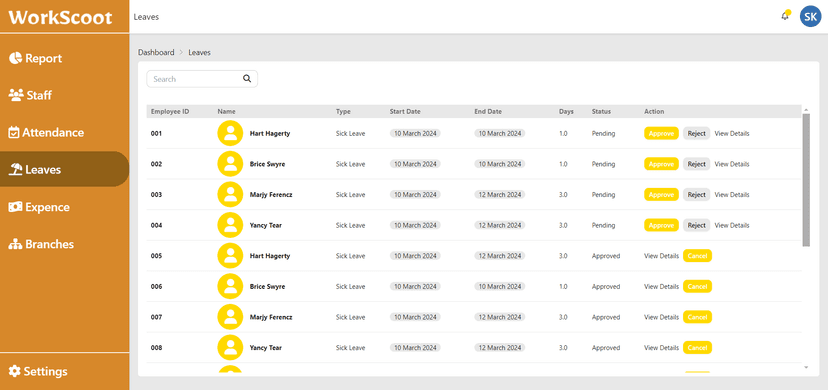This screenshot has width=828, height=390.
Task: View Details for employee 007
Action: click(661, 317)
